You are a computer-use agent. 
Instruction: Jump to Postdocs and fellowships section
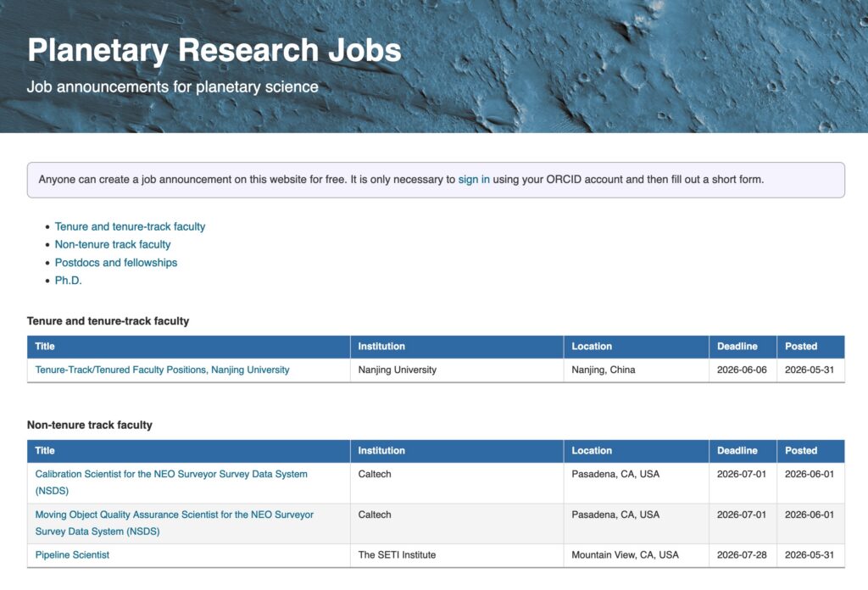coord(115,262)
